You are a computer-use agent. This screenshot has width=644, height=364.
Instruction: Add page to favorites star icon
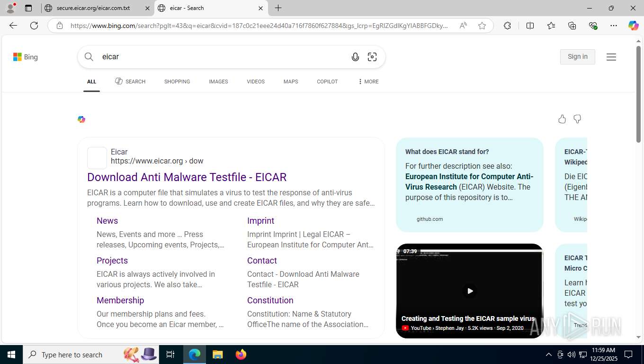click(482, 26)
